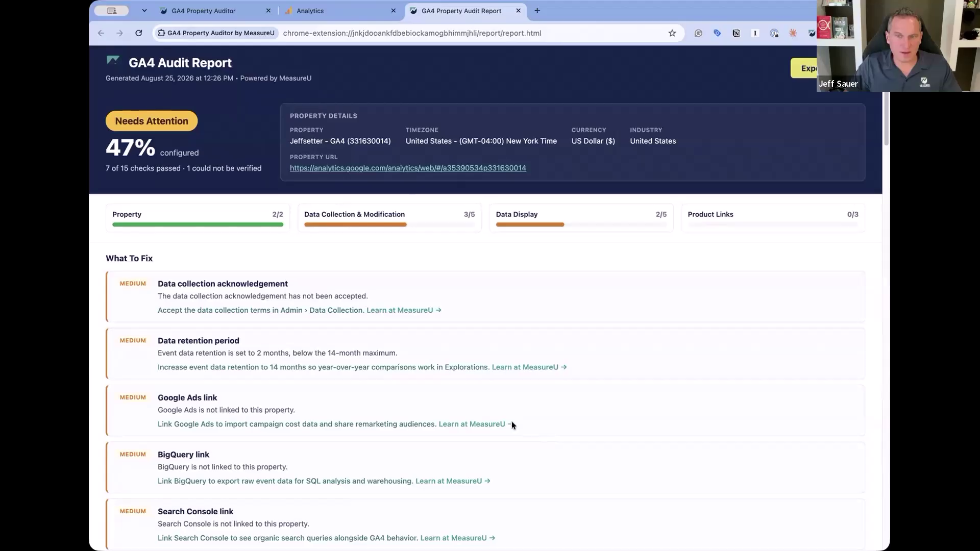
Task: Open a new browser tab
Action: (537, 11)
